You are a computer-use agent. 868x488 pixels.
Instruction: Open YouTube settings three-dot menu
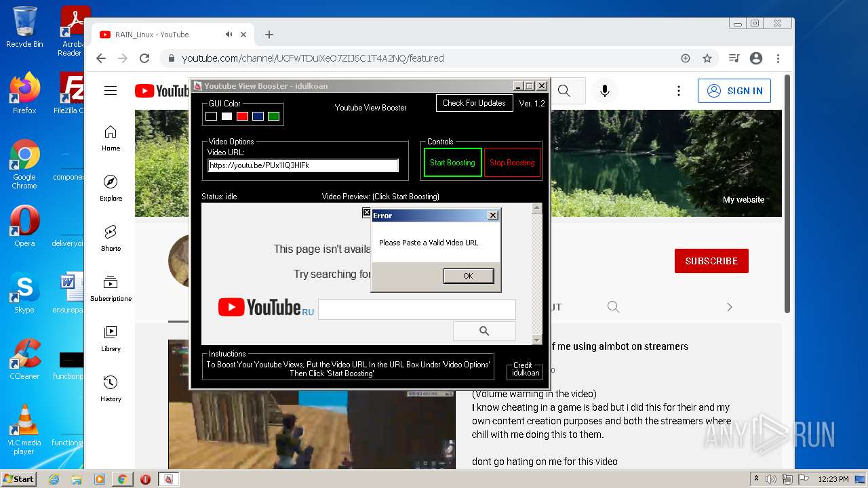click(678, 91)
